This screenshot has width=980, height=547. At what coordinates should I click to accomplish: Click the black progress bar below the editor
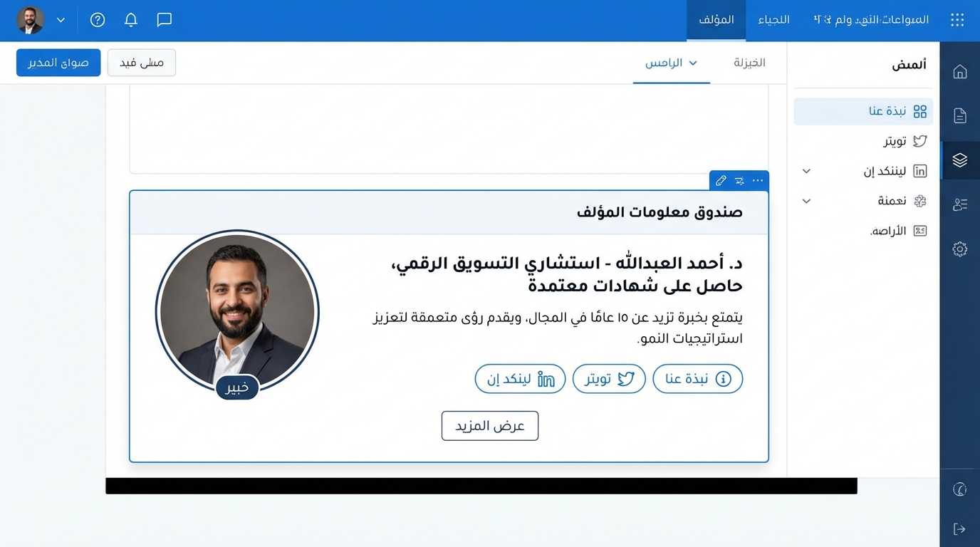coord(481,485)
